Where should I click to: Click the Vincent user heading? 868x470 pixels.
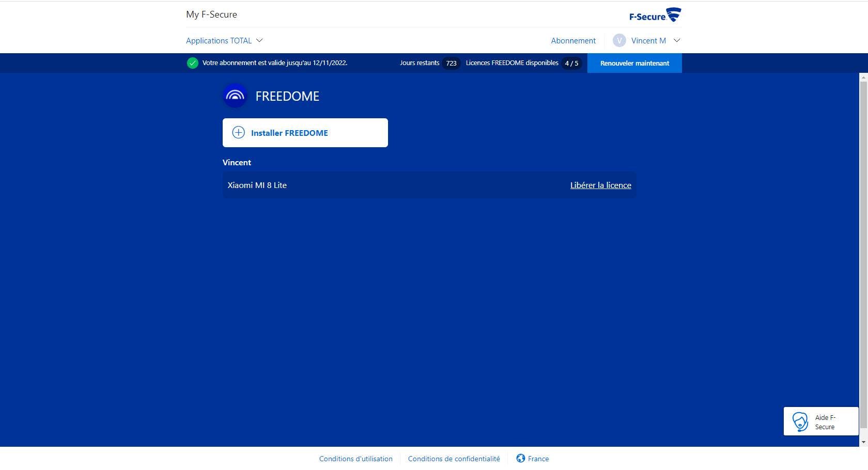tap(237, 162)
